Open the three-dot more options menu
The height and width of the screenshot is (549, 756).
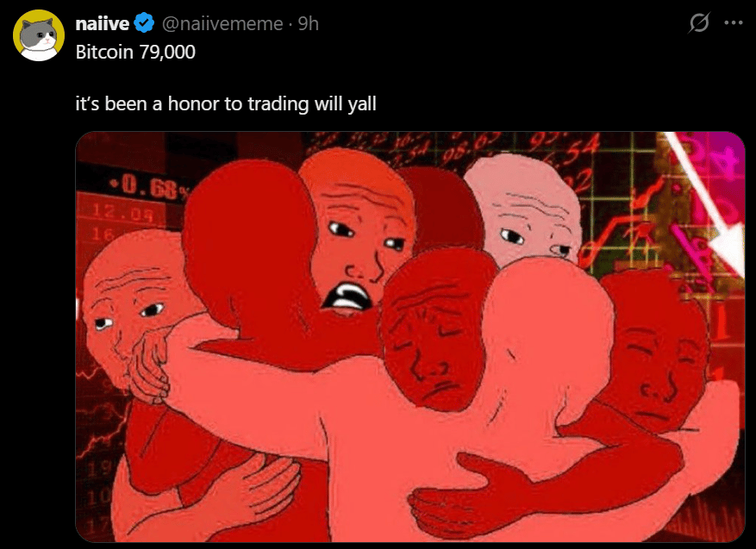pyautogui.click(x=734, y=22)
